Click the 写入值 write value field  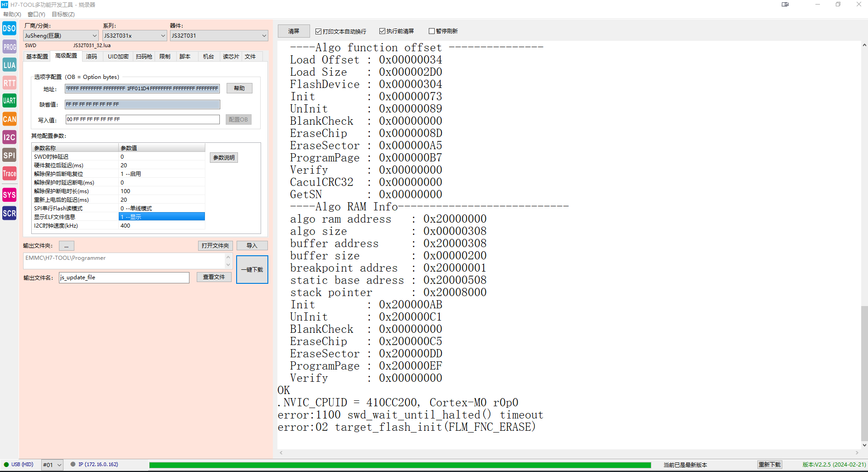(x=142, y=119)
